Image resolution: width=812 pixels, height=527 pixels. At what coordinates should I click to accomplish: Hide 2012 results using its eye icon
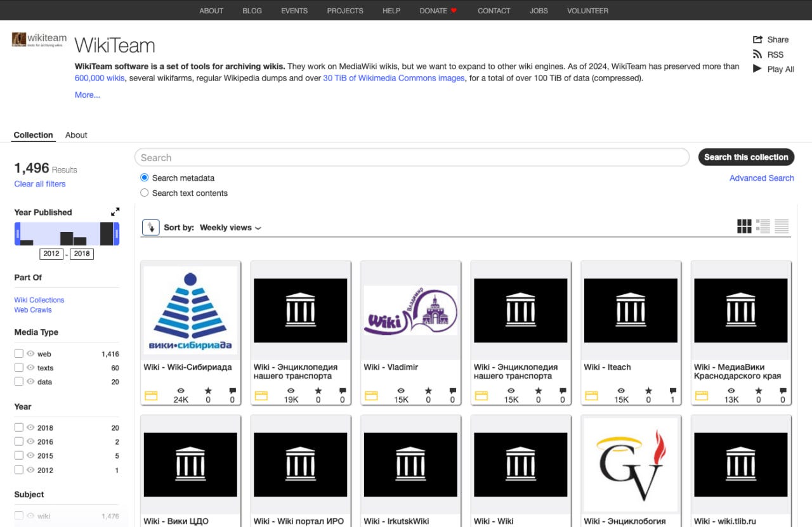click(x=30, y=470)
